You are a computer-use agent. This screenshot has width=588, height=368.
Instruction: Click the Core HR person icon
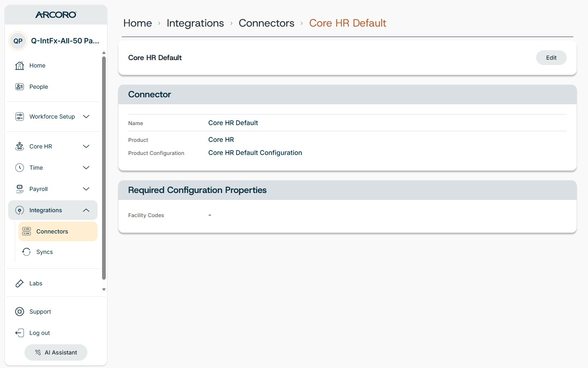click(20, 146)
